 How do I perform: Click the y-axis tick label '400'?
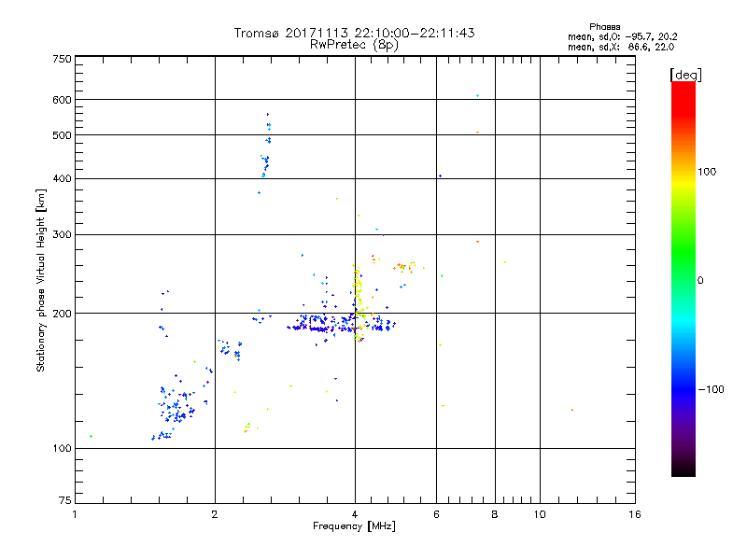(x=62, y=179)
